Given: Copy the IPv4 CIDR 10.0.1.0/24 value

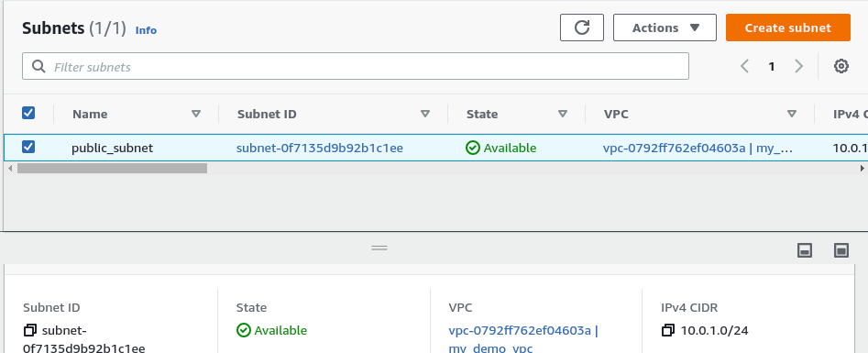Looking at the screenshot, I should 668,330.
